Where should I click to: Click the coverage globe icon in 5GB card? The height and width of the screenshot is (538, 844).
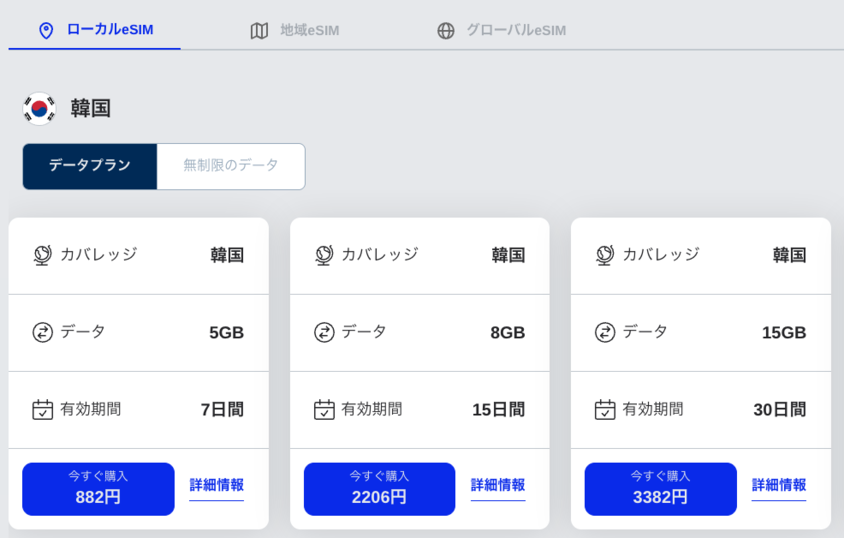pyautogui.click(x=43, y=255)
